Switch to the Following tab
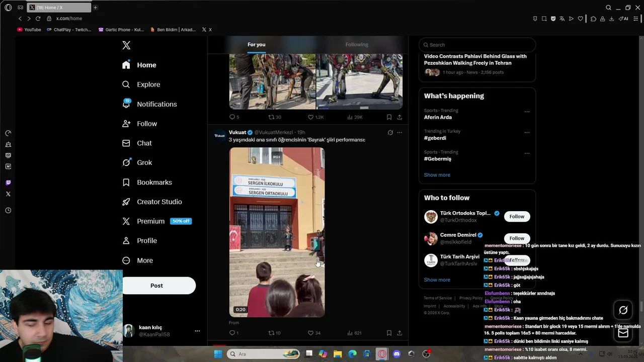 357,45
